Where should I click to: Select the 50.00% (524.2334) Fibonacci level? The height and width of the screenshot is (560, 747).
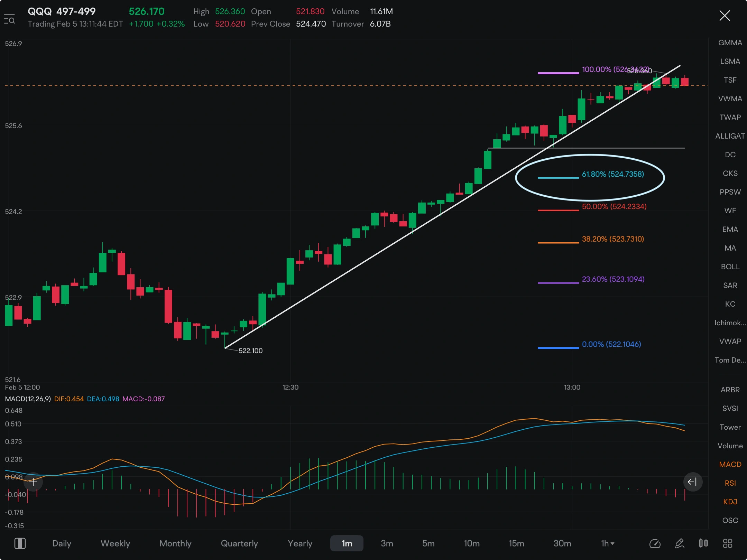614,207
